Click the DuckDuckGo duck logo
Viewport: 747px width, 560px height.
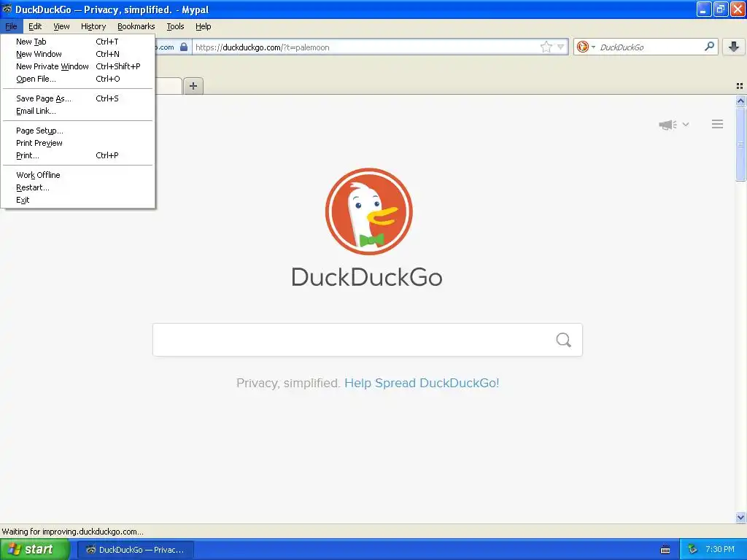pyautogui.click(x=368, y=211)
